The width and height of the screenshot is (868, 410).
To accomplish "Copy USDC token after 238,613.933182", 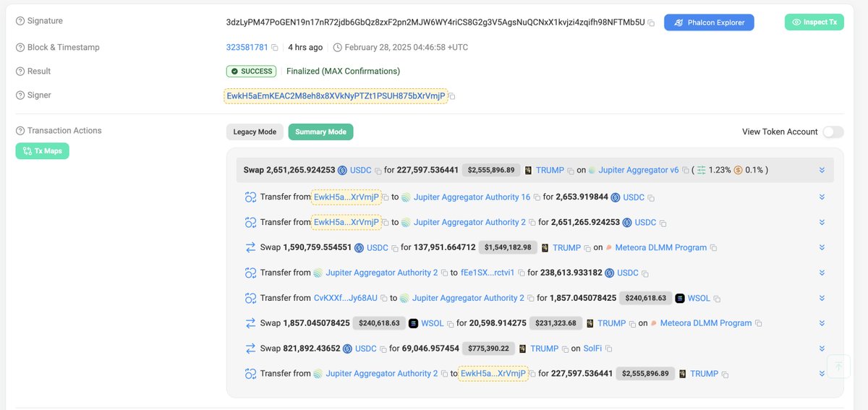I will click(645, 273).
